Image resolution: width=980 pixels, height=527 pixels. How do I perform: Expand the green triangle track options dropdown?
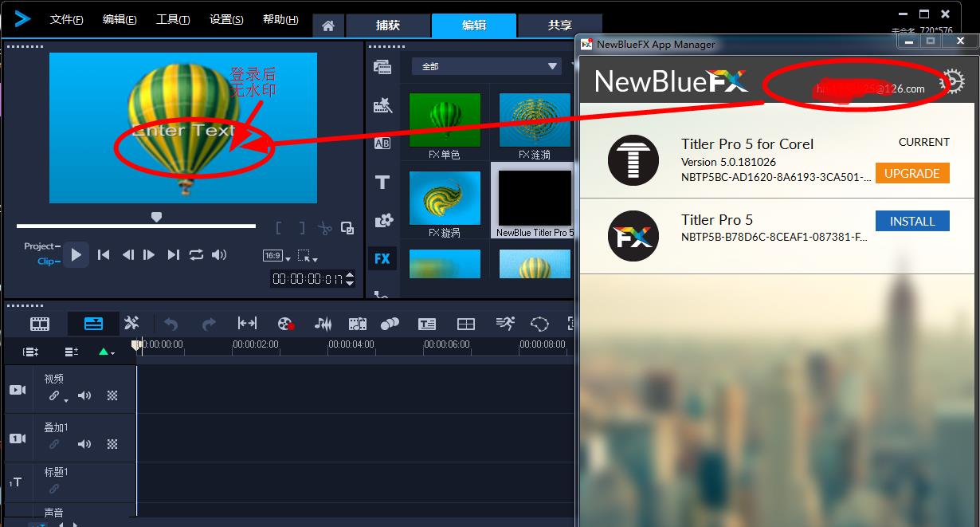(x=106, y=352)
